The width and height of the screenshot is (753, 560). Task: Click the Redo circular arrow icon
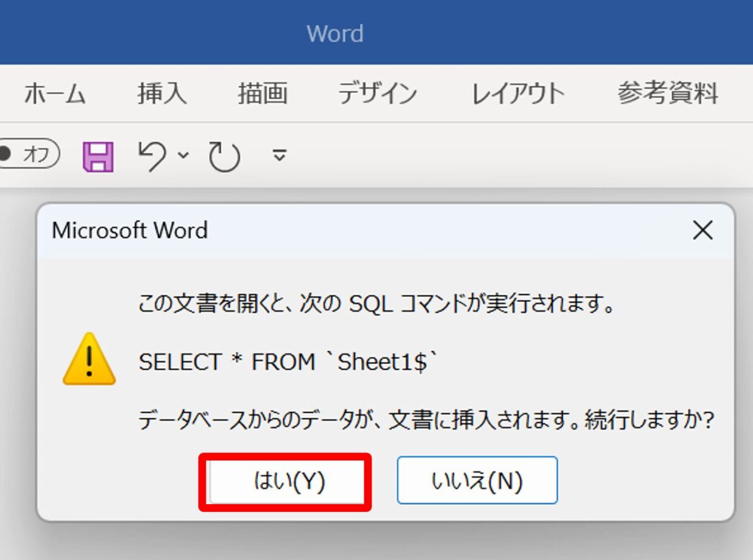[x=224, y=157]
